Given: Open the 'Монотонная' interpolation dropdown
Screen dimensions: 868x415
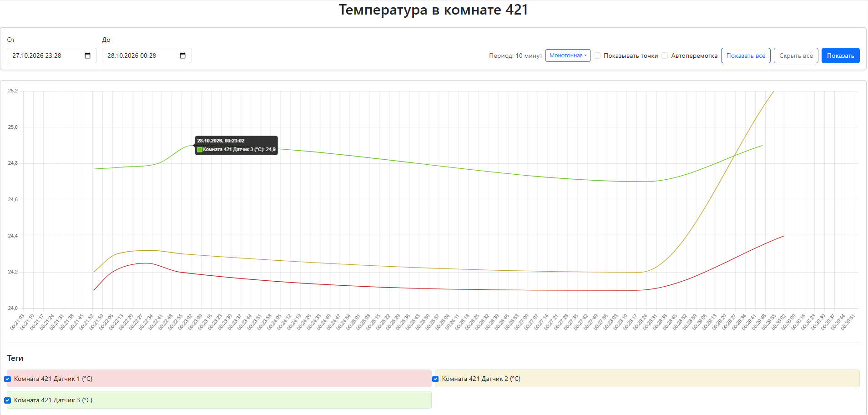Looking at the screenshot, I should click(x=568, y=56).
